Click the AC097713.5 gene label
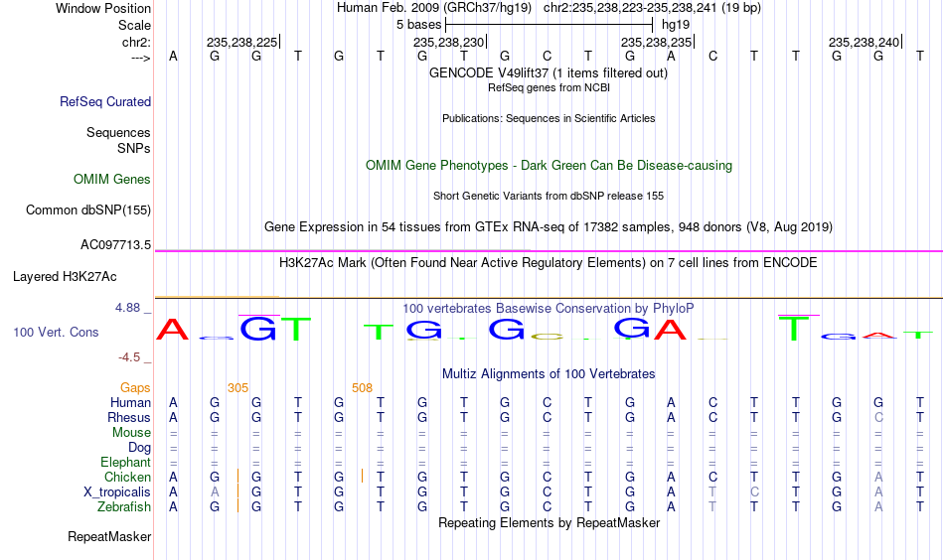 pos(115,245)
